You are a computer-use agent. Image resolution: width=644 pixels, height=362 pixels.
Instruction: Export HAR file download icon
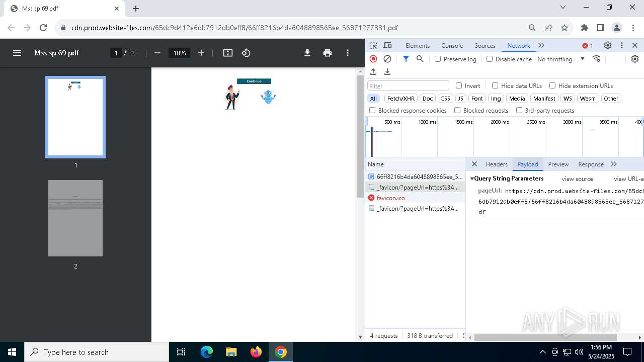pos(387,72)
